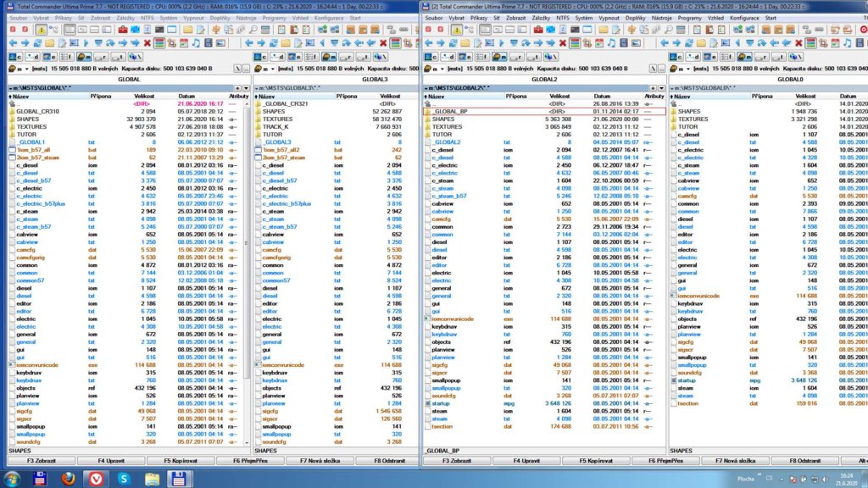Select drive c in left window's GLOBAL panel
Image resolution: width=868 pixels, height=488 pixels.
click(x=15, y=57)
